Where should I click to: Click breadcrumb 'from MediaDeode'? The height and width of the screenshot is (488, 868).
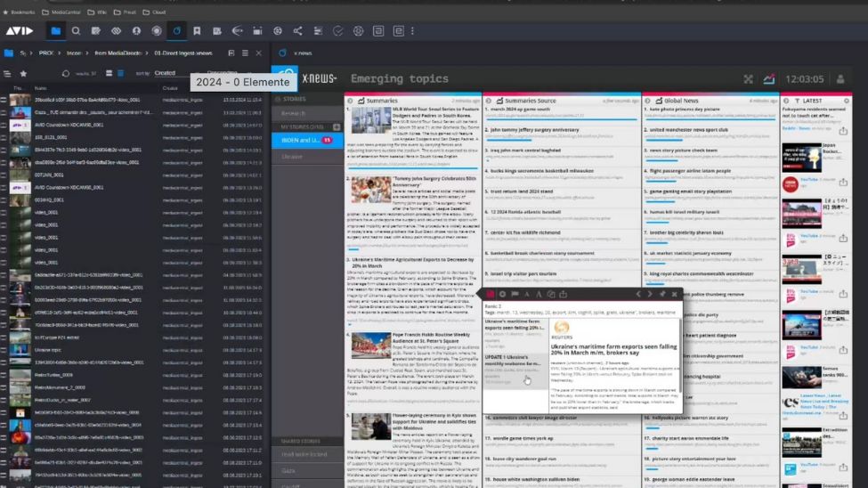click(118, 53)
